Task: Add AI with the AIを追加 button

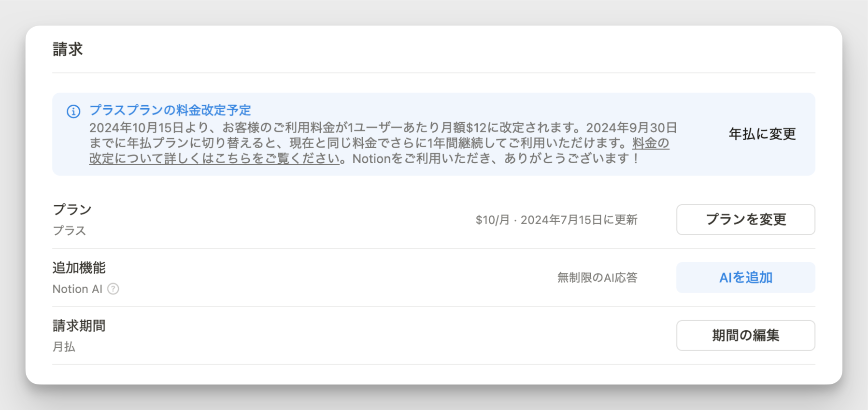Action: coord(745,278)
